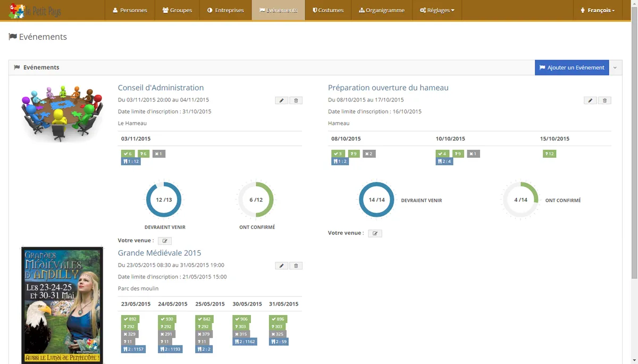Click trash icon for Préparation ouverture du hameau
The width and height of the screenshot is (638, 364).
(x=605, y=100)
